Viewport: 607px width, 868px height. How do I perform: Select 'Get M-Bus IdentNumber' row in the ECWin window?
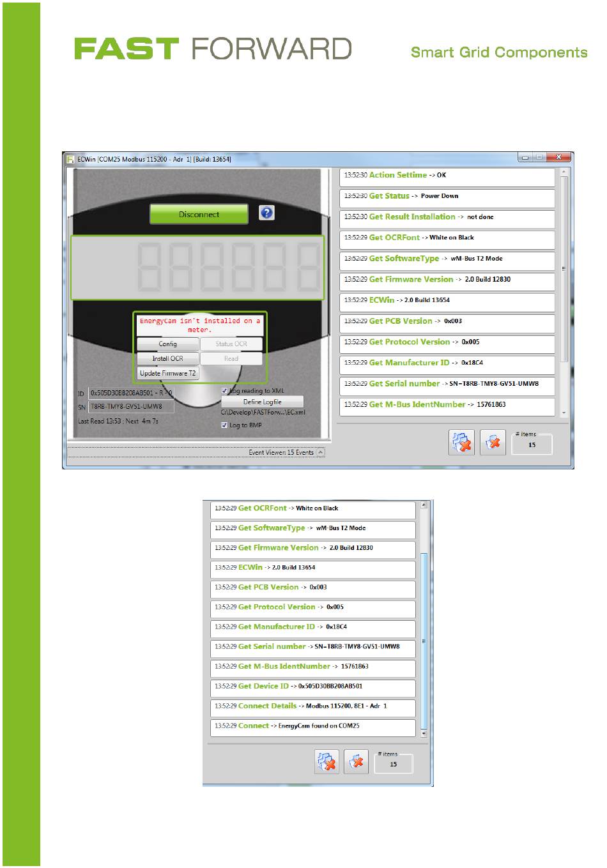447,407
